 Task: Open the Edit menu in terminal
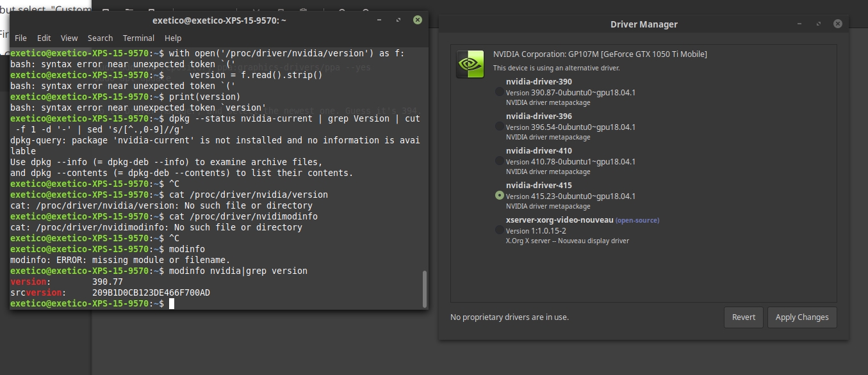coord(44,38)
